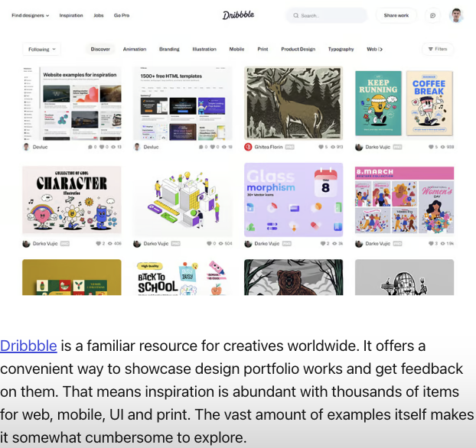Open the Filters button
This screenshot has height=448, width=476.
[438, 49]
